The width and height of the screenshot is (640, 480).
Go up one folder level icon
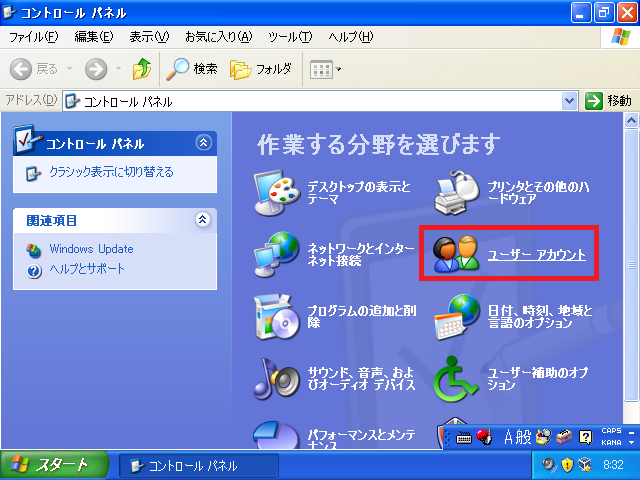click(142, 69)
